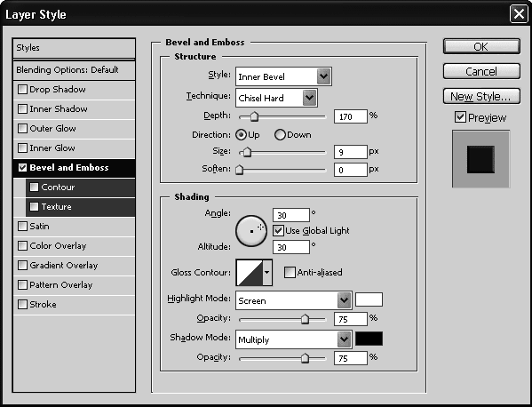Image resolution: width=532 pixels, height=407 pixels.
Task: Expand the Technique dropdown showing Chisel Hard
Action: point(276,98)
